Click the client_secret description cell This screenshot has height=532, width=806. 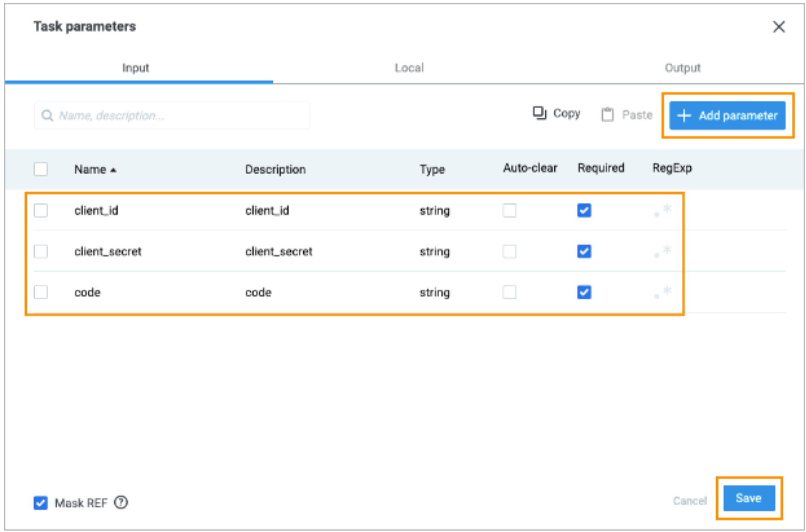click(x=279, y=251)
